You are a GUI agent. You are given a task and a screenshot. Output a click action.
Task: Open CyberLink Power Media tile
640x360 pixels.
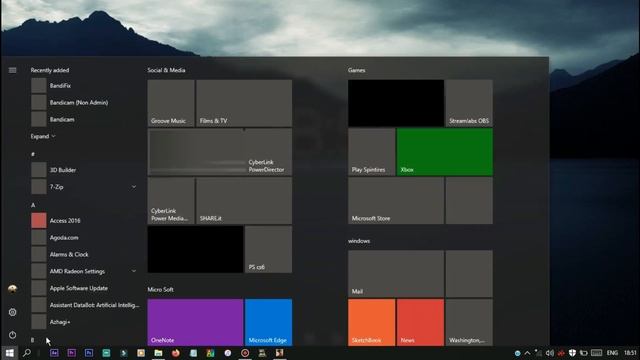[x=171, y=200]
